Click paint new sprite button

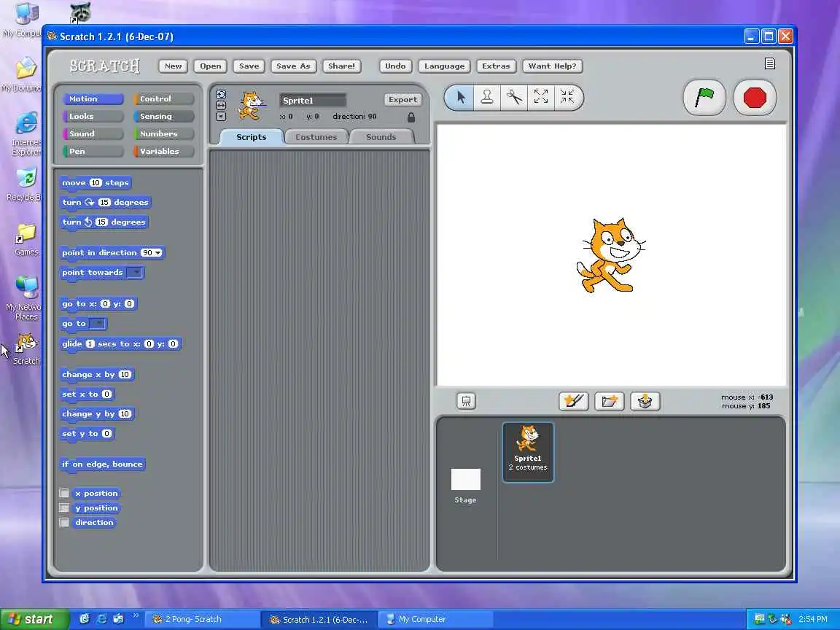[573, 401]
